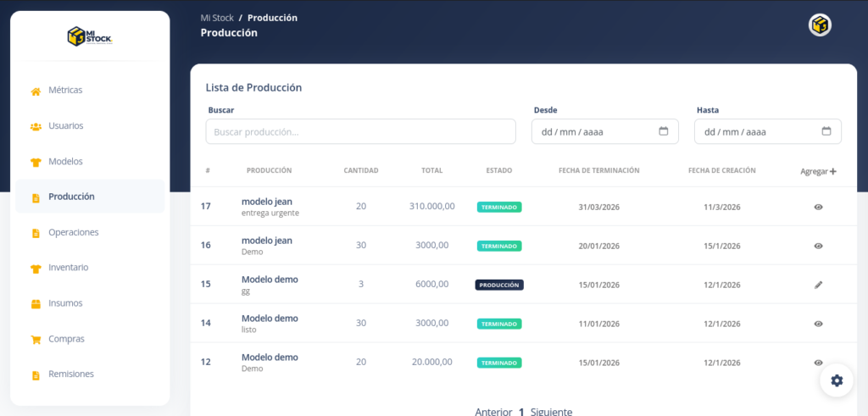The image size is (868, 416).
Task: Open the Desde date picker calendar
Action: [664, 131]
